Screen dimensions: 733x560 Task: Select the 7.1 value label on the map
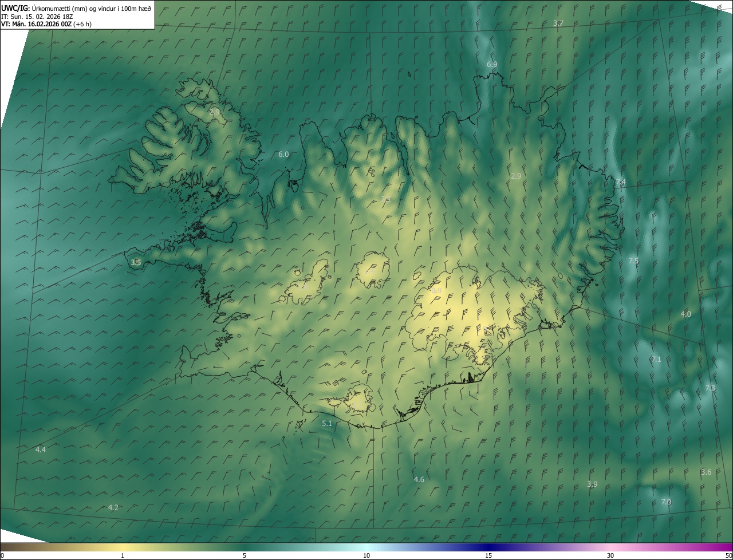656,359
